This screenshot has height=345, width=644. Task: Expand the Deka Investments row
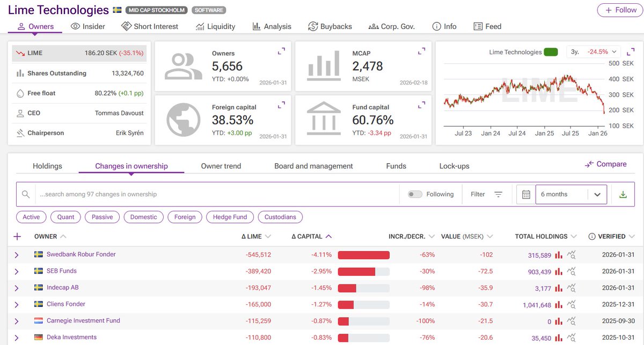pyautogui.click(x=16, y=338)
